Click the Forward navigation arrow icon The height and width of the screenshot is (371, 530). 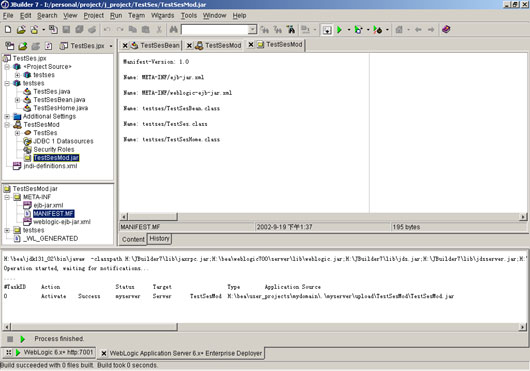[x=431, y=30]
